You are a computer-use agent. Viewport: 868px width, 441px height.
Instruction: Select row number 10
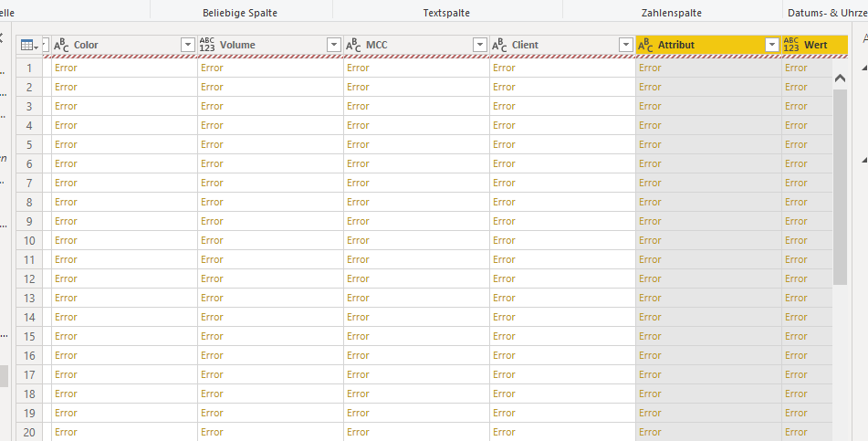click(x=29, y=240)
